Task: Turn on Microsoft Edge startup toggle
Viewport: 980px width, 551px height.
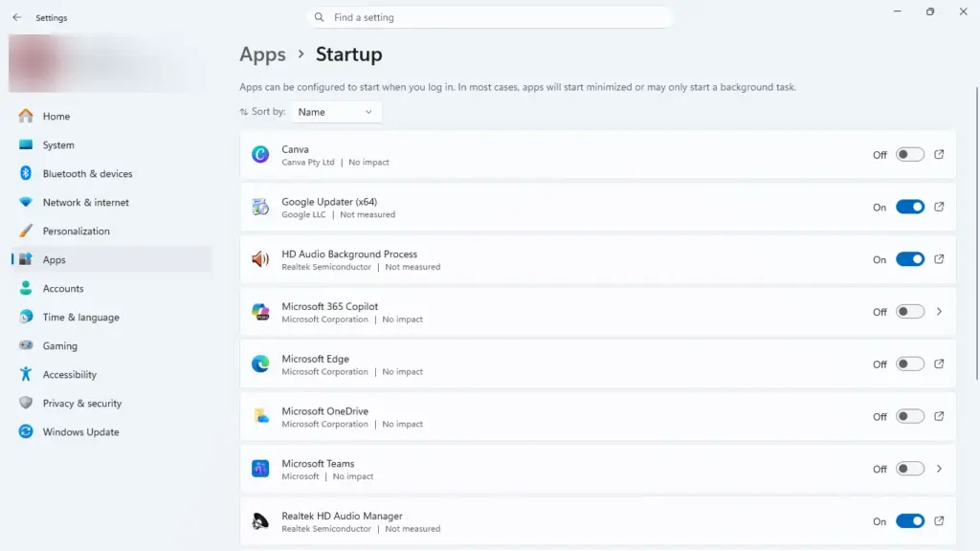Action: tap(910, 364)
